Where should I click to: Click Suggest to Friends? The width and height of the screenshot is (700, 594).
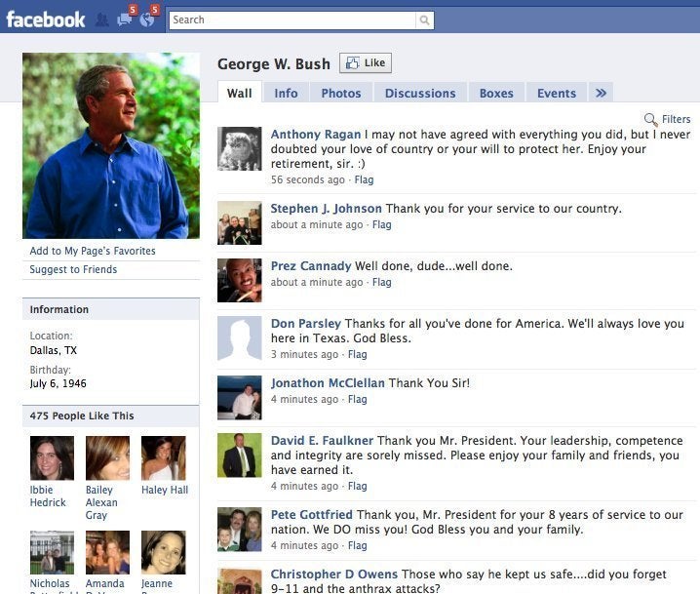coord(73,270)
